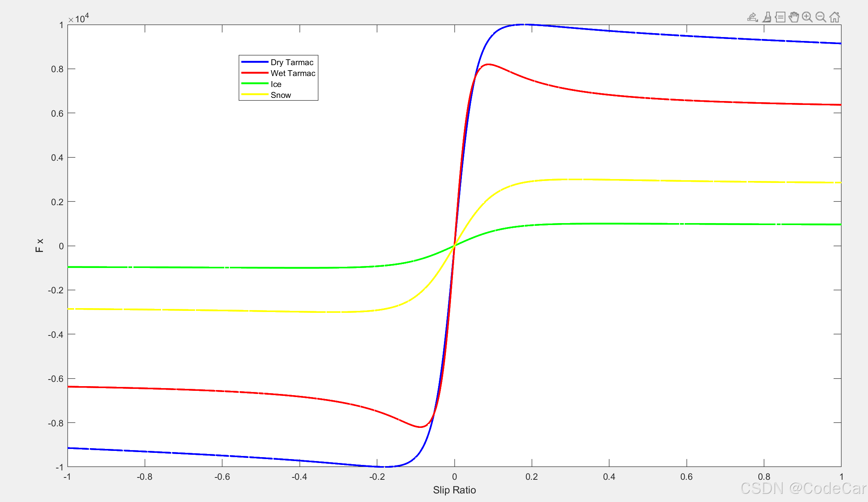868x502 pixels.
Task: Click blue line sample in legend
Action: coord(254,62)
